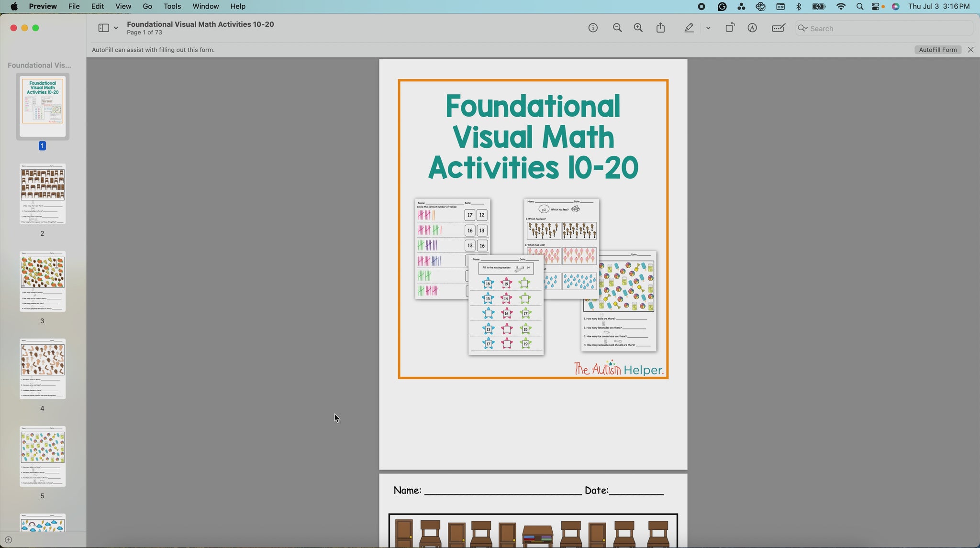This screenshot has height=548, width=980.
Task: Toggle the Markup toolbar icon
Action: click(x=752, y=28)
